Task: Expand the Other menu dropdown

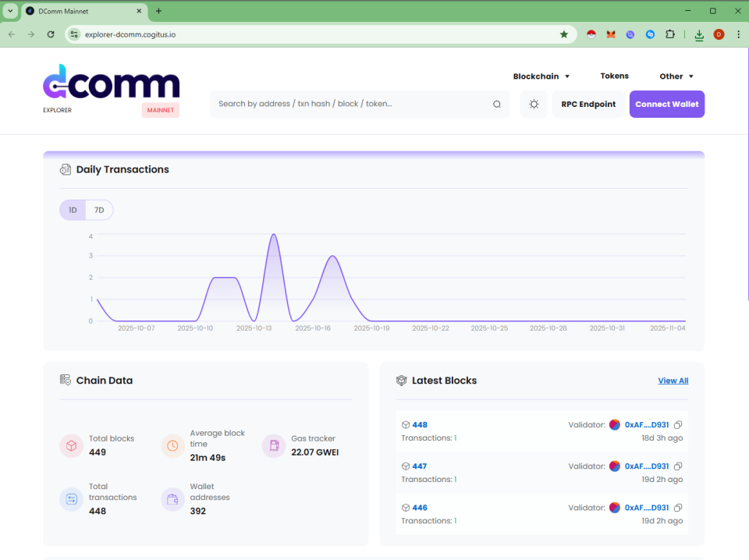Action: [676, 76]
